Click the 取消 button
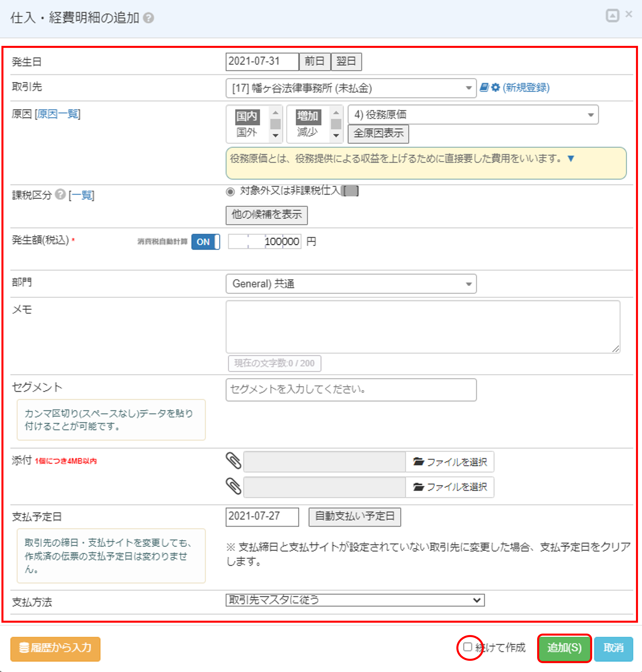 coord(613,648)
